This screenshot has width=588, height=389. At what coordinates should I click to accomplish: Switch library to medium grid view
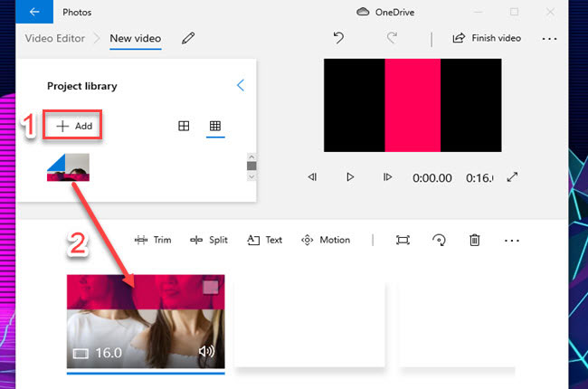[184, 126]
